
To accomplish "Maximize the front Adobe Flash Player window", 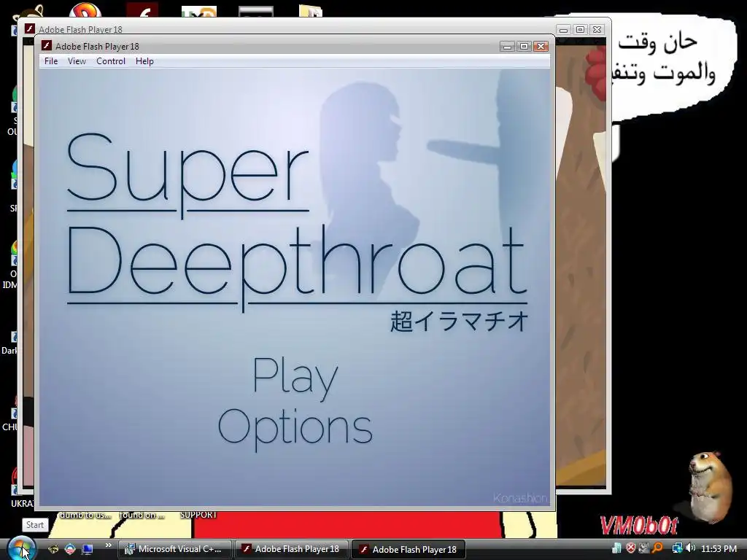I will click(x=524, y=46).
